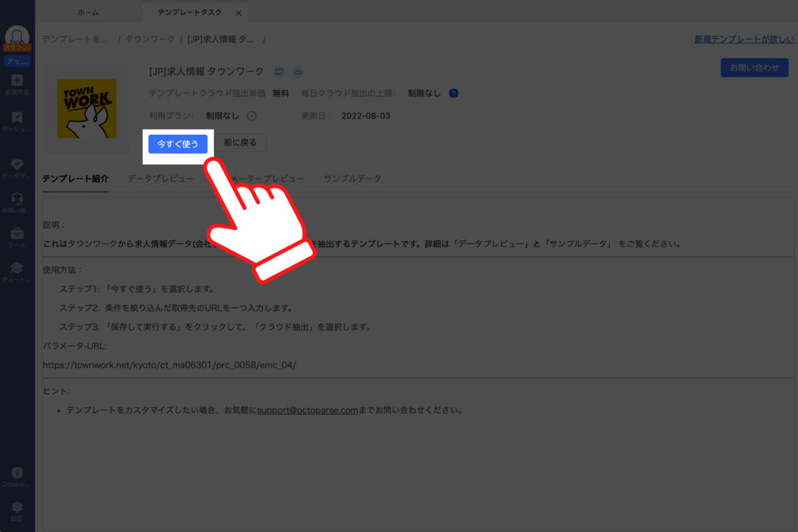This screenshot has height=532, width=798.
Task: Click the お問い合わせ headset icon in sidebar
Action: 17,199
